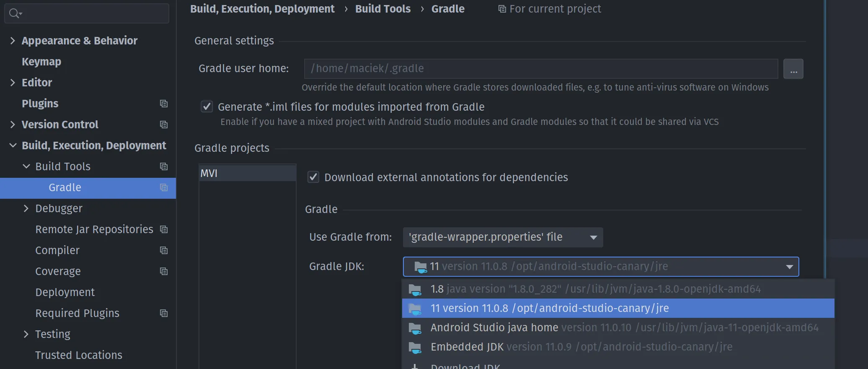Collapse Build, Execution, Deployment tree node

click(x=13, y=146)
